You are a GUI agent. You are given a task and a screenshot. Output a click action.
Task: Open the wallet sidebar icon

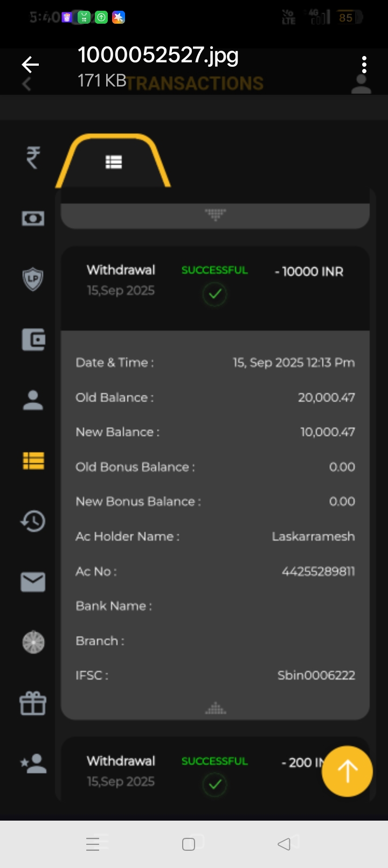point(33,340)
